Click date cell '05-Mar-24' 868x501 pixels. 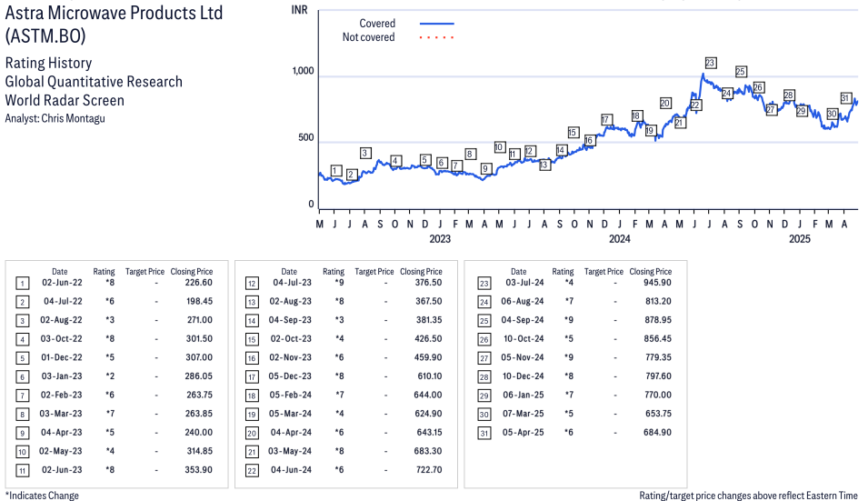point(290,414)
